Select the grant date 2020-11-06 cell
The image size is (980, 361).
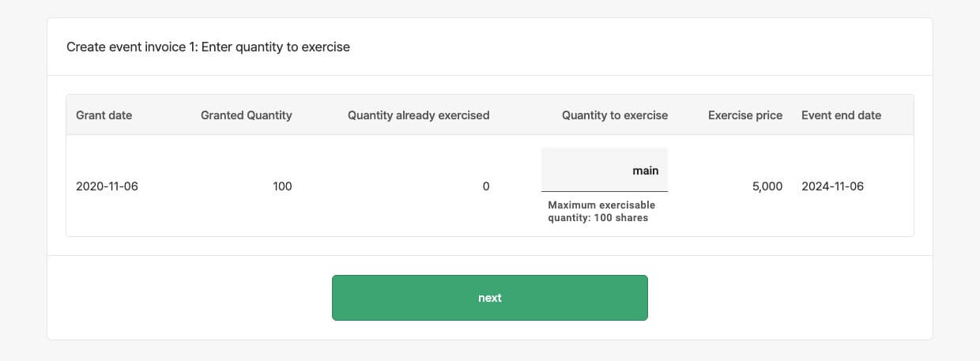107,186
